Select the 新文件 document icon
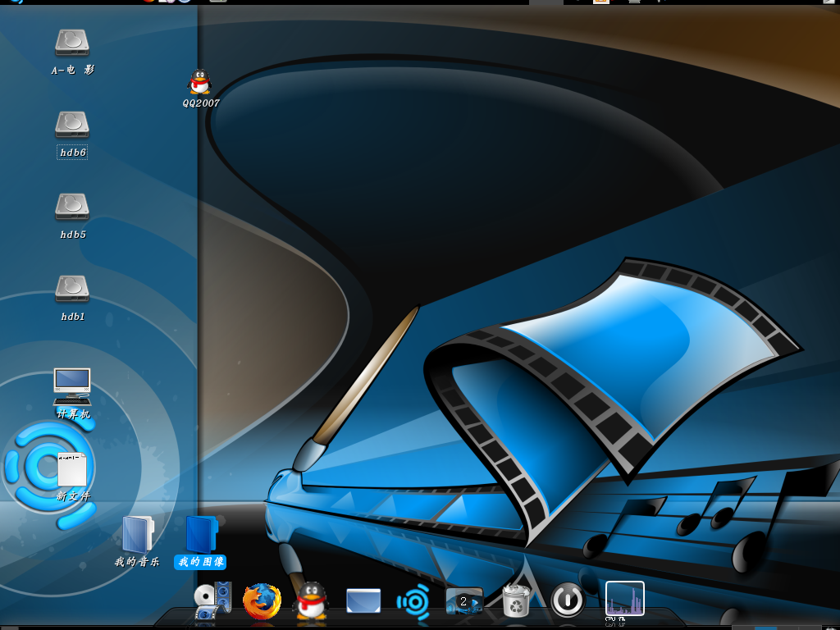Image resolution: width=840 pixels, height=630 pixels. pos(72,470)
